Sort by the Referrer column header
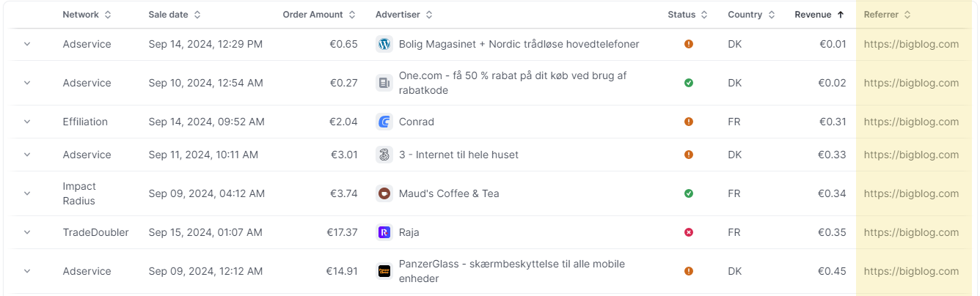 click(887, 15)
